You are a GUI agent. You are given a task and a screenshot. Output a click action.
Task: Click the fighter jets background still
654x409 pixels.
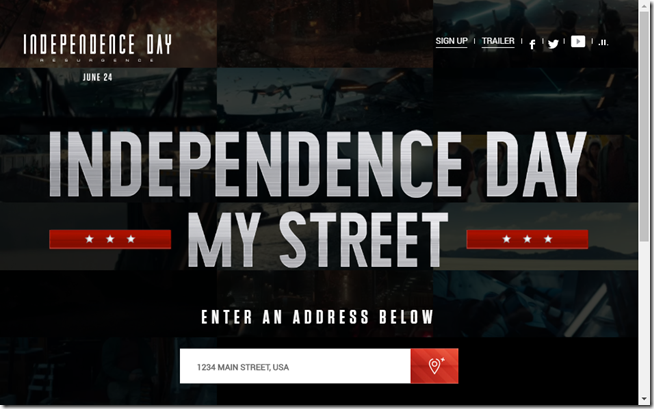(x=324, y=101)
